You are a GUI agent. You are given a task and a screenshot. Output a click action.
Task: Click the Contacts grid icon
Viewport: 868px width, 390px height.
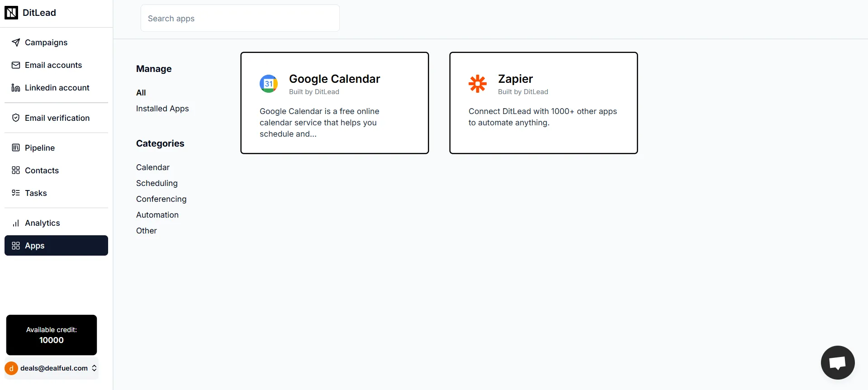pos(16,170)
